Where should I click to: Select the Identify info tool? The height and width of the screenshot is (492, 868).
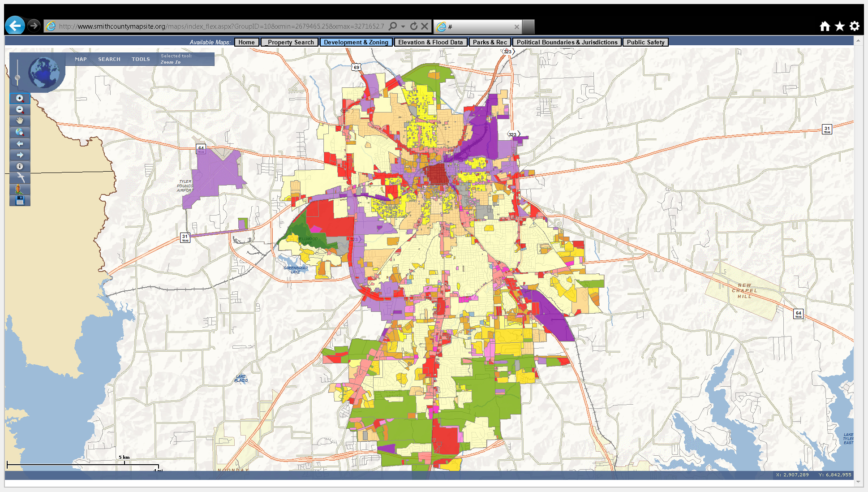(x=20, y=166)
